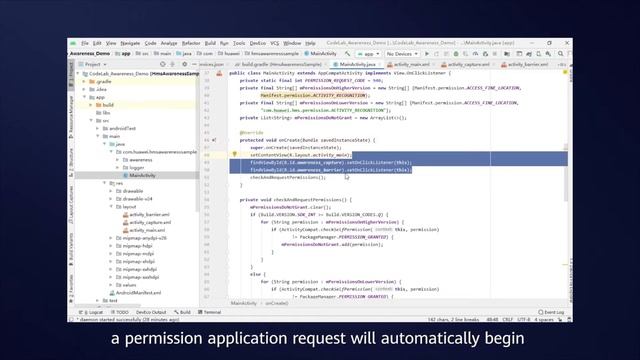Click the Make Project hammer icon

pyautogui.click(x=347, y=54)
